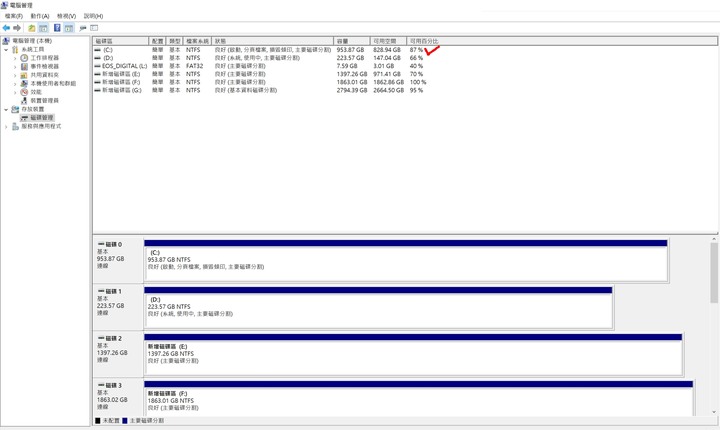Click the FAT32 file system cell
This screenshot has height=430, width=720.
[x=194, y=66]
